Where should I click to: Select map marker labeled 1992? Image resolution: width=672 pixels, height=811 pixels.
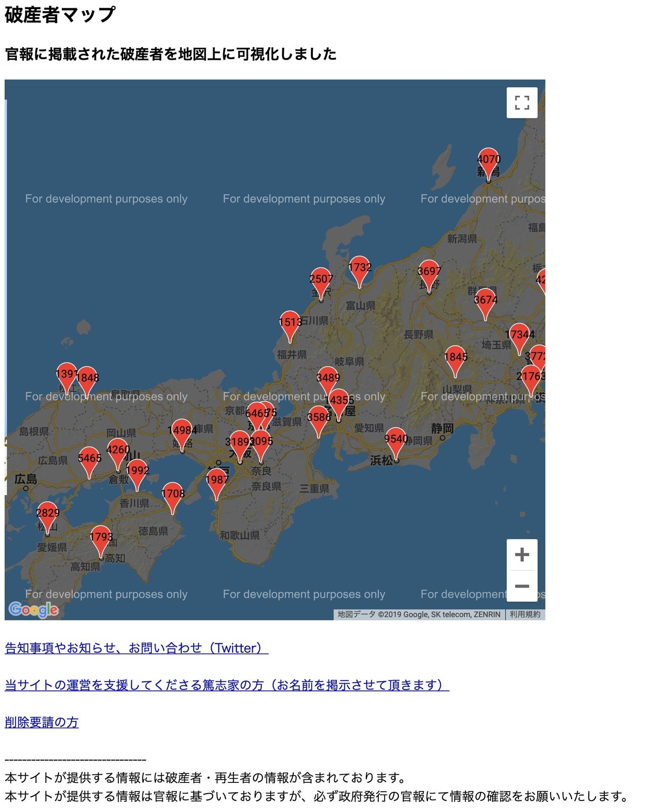point(137,475)
